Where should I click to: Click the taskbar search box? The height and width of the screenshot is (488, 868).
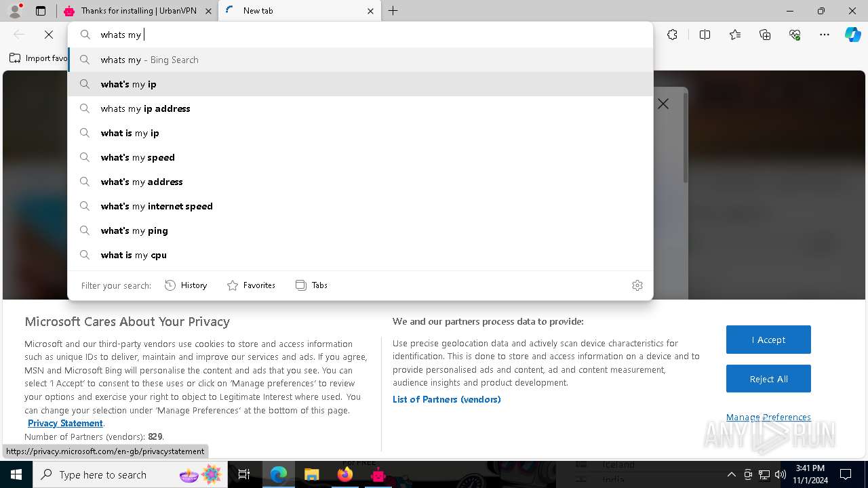(x=131, y=474)
